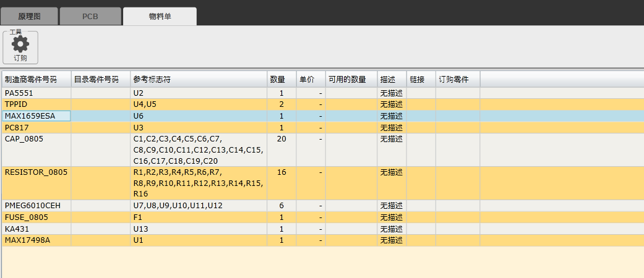Click 无描述 in the KA431 row

tap(392, 229)
